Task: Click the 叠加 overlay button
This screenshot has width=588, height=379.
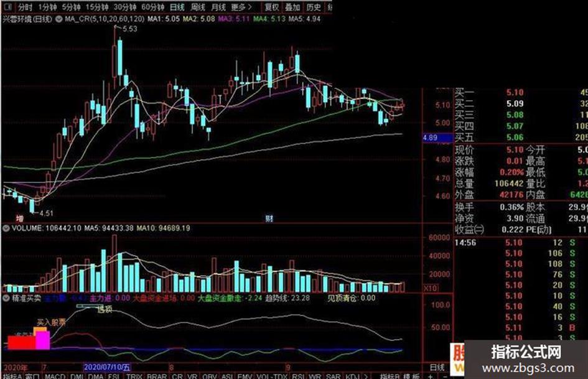Action: coord(292,7)
